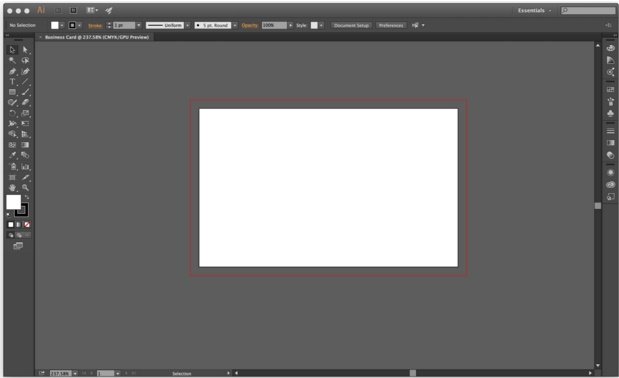Image resolution: width=619 pixels, height=378 pixels.
Task: Open the Uniform stroke profile dropdown
Action: 188,25
